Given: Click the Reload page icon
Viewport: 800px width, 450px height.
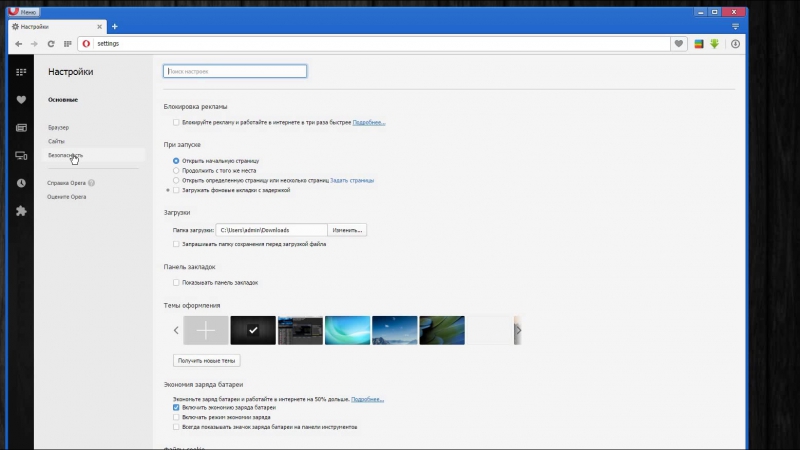Looking at the screenshot, I should coord(51,44).
